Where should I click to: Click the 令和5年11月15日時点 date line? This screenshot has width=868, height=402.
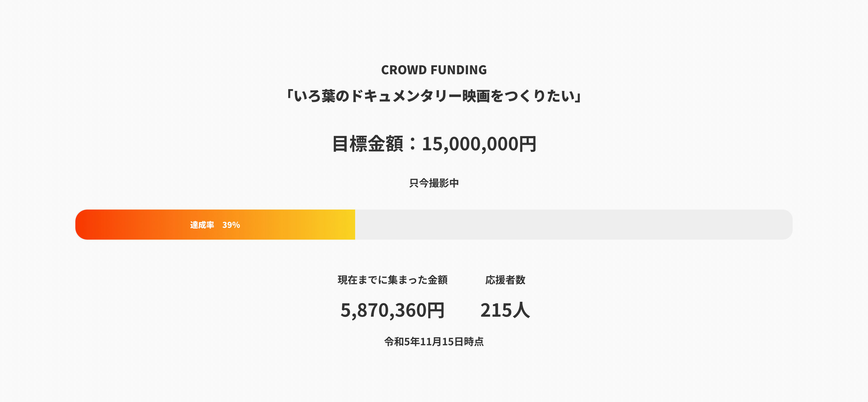pyautogui.click(x=434, y=342)
